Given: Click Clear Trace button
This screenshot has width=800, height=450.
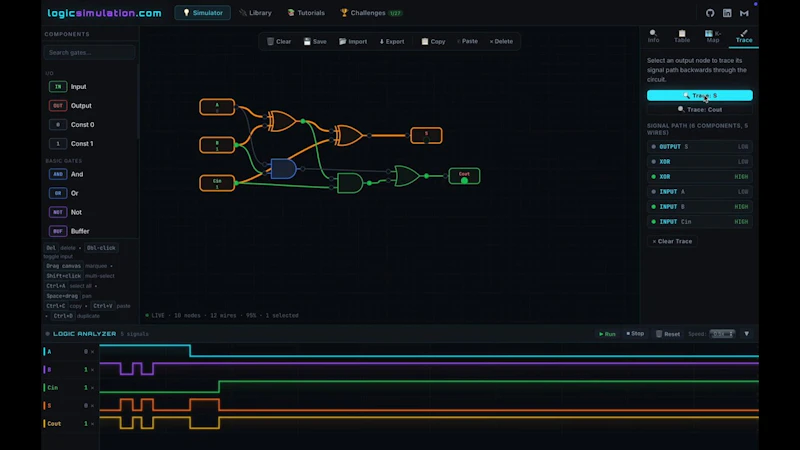Looking at the screenshot, I should 672,241.
